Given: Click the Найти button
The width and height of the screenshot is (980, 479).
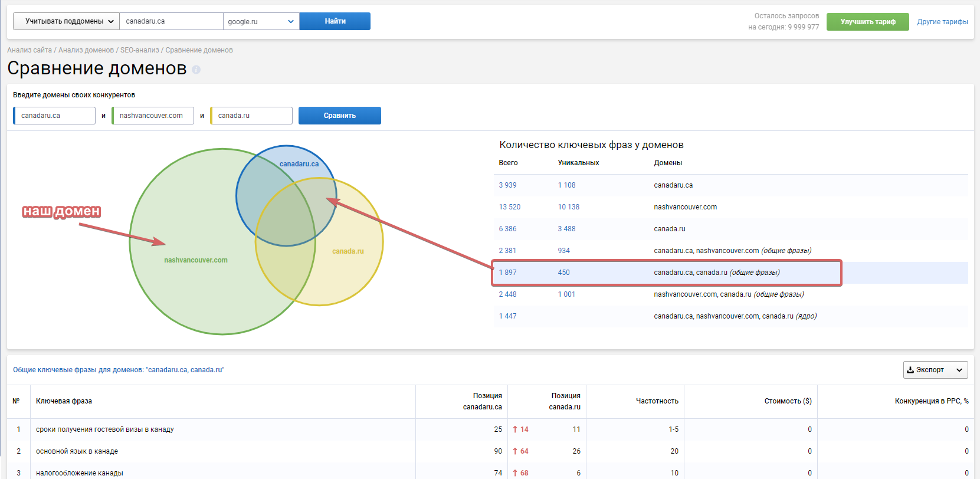Looking at the screenshot, I should (335, 21).
